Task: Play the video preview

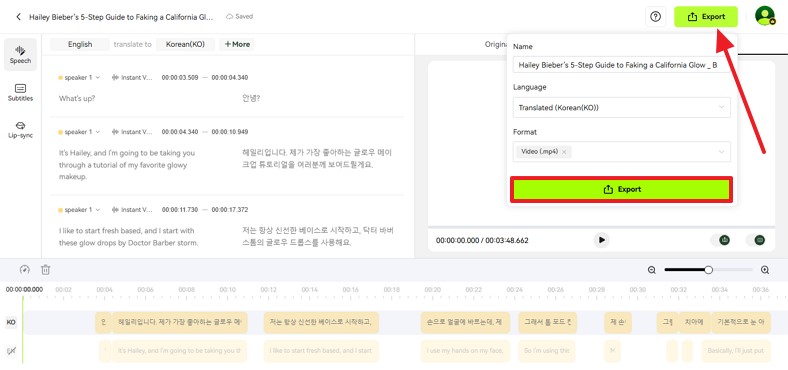Action: tap(602, 240)
